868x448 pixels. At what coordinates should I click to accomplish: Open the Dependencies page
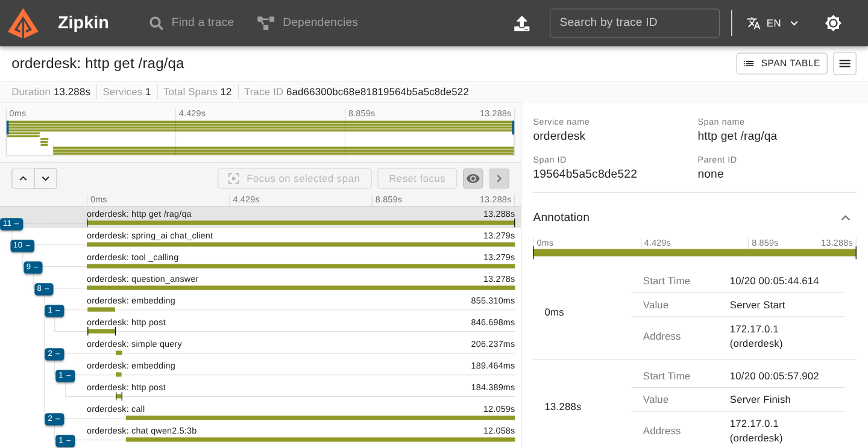(307, 23)
